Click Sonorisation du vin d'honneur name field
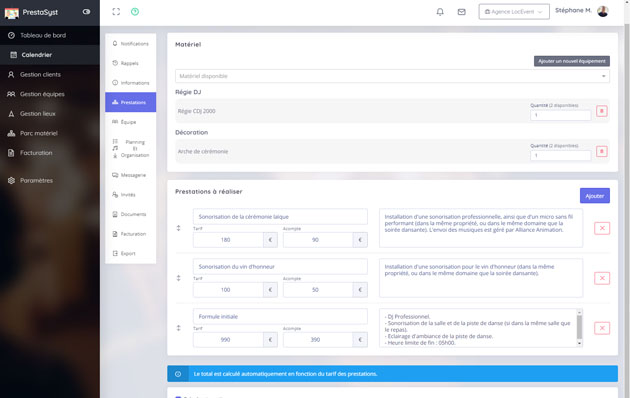Screen dimensions: 630x398 pos(280,267)
